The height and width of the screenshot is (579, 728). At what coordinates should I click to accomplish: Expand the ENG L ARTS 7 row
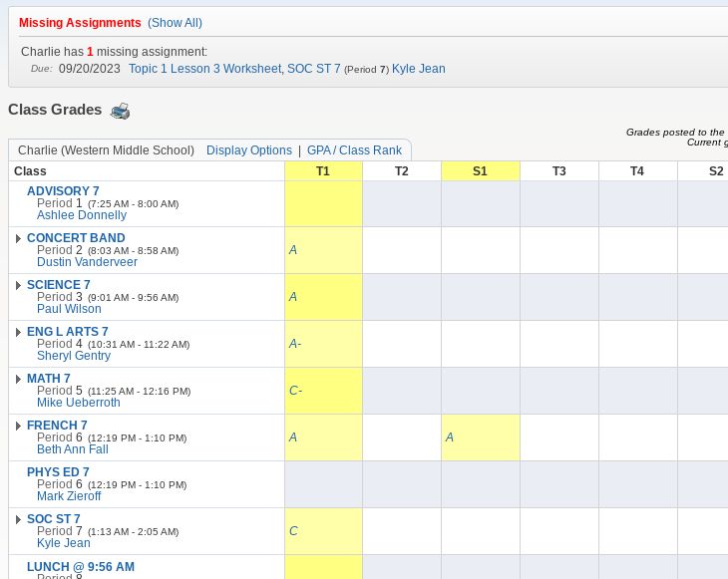coord(18,332)
